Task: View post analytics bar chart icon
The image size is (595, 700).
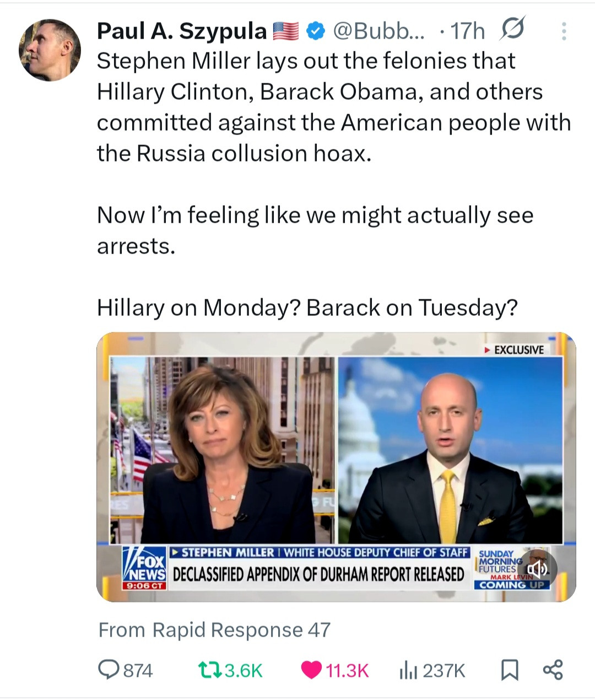Action: (408, 670)
